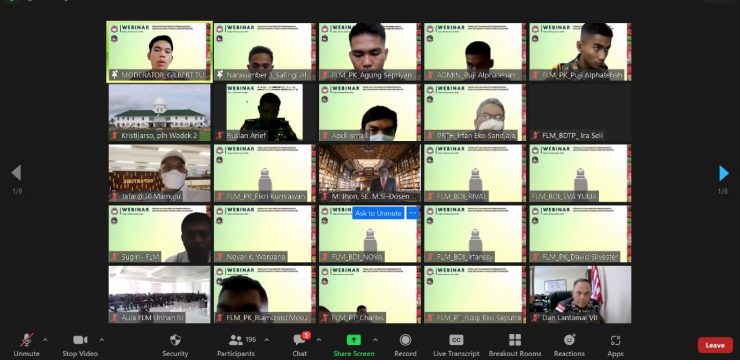Select the PRTH_Irfan Eko Sandjaja tile
Screen dimensions: 740x360
click(475, 112)
